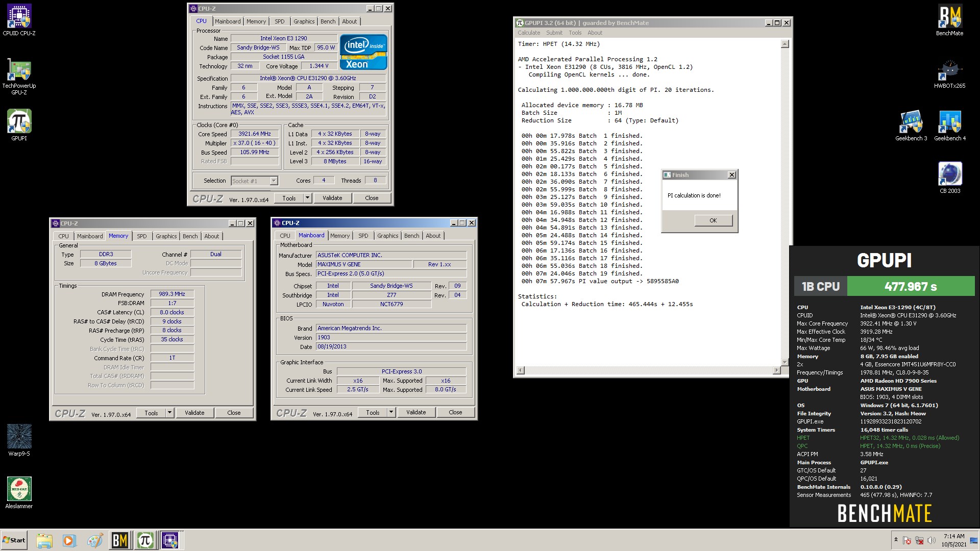Open the About menu in GPUPI
This screenshot has width=980, height=551.
click(x=595, y=33)
